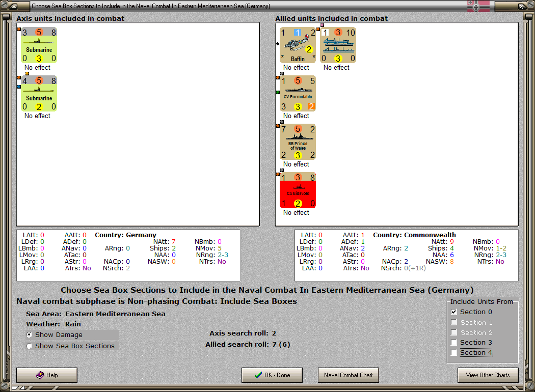
Task: Click the German flag icon in title bar
Action: pos(478,6)
